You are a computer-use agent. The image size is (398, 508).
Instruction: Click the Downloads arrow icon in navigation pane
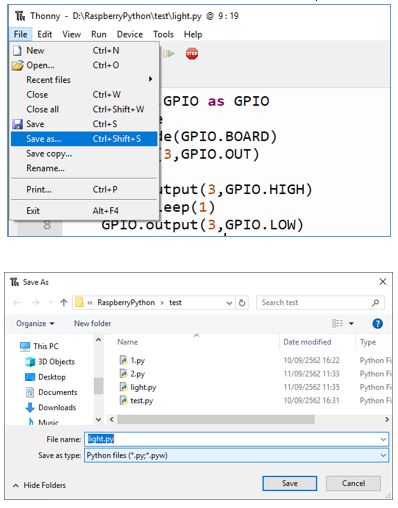(30, 407)
